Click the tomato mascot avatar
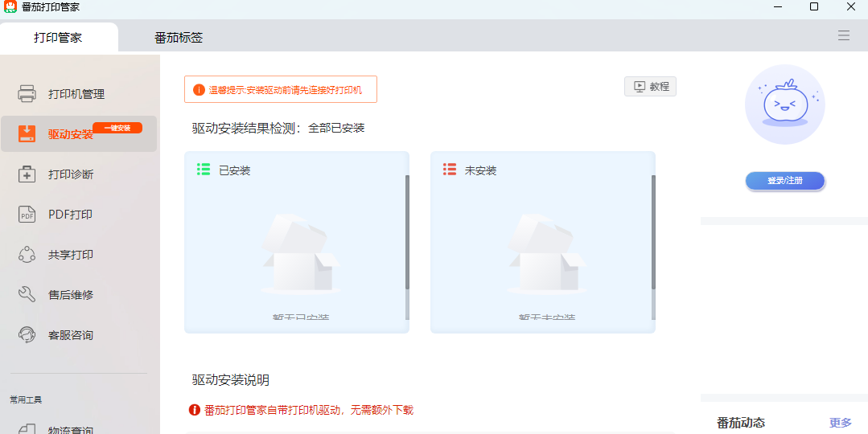Screen dimensions: 868x434 coord(785,104)
